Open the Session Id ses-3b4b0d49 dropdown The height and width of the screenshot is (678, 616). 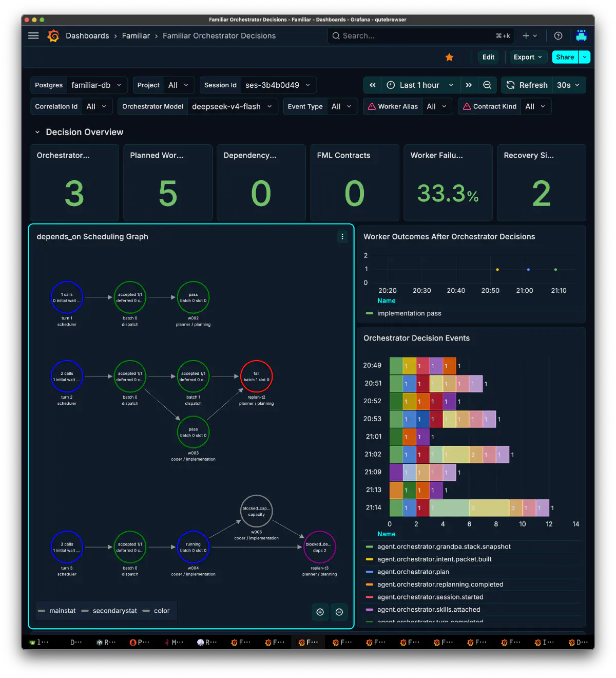tap(278, 85)
